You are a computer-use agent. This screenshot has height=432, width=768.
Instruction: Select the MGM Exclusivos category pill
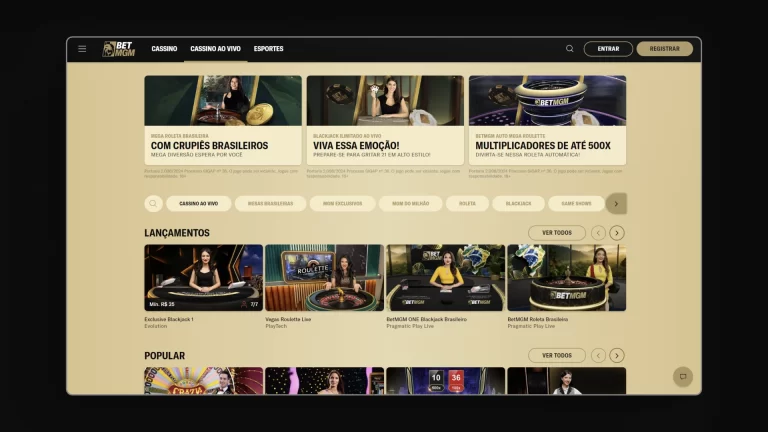coord(342,203)
